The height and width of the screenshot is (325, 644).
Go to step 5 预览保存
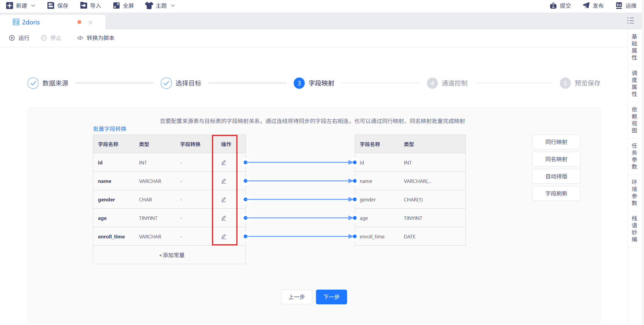[580, 83]
